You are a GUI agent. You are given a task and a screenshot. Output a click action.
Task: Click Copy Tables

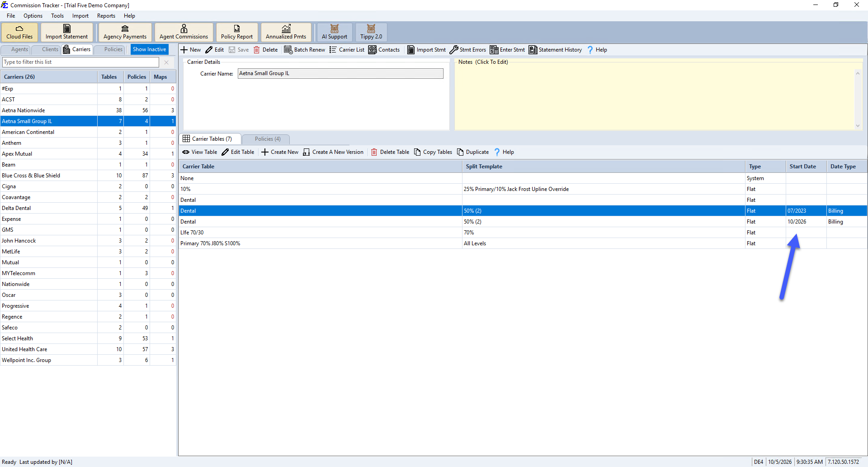pos(433,152)
